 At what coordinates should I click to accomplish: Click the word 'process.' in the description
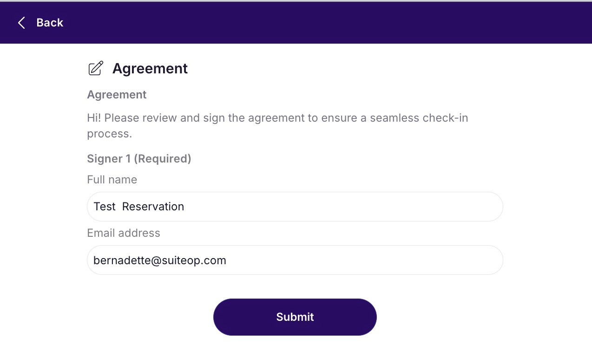click(110, 134)
